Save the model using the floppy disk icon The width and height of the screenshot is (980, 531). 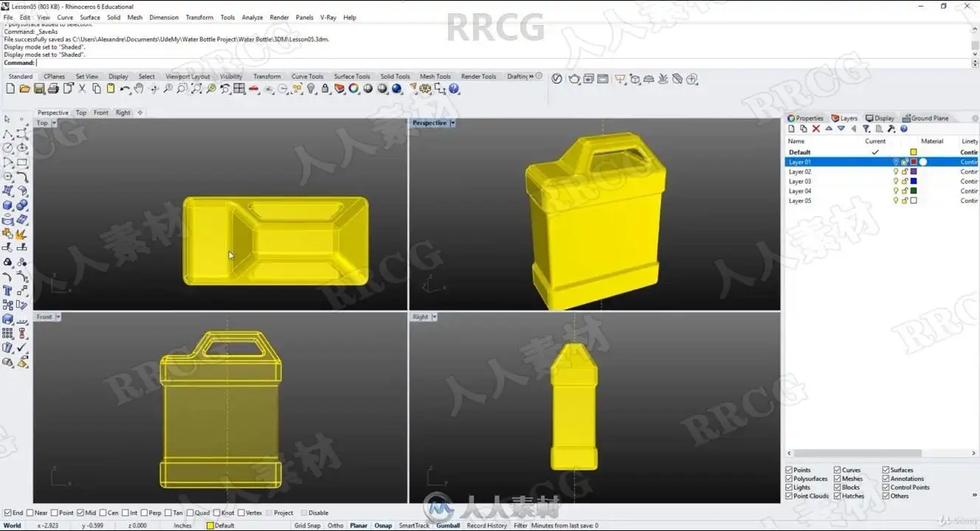(x=39, y=88)
